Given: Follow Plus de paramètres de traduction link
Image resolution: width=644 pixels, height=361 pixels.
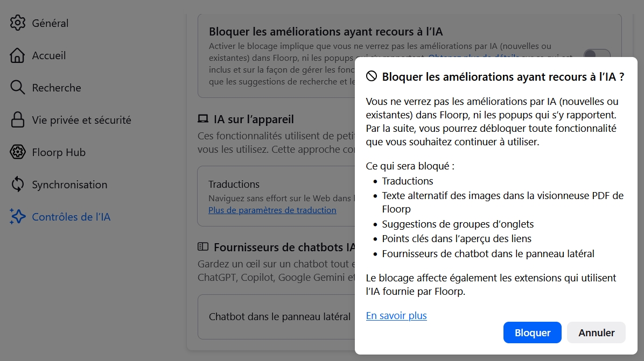Looking at the screenshot, I should click(x=272, y=210).
